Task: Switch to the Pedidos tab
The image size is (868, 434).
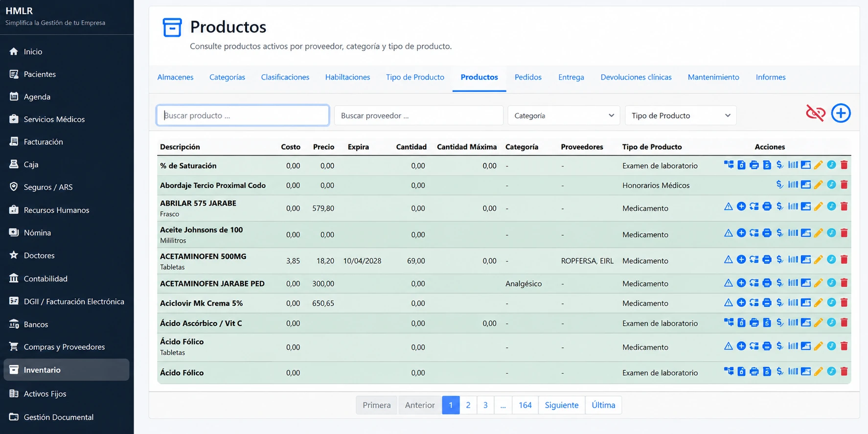Action: pos(528,77)
